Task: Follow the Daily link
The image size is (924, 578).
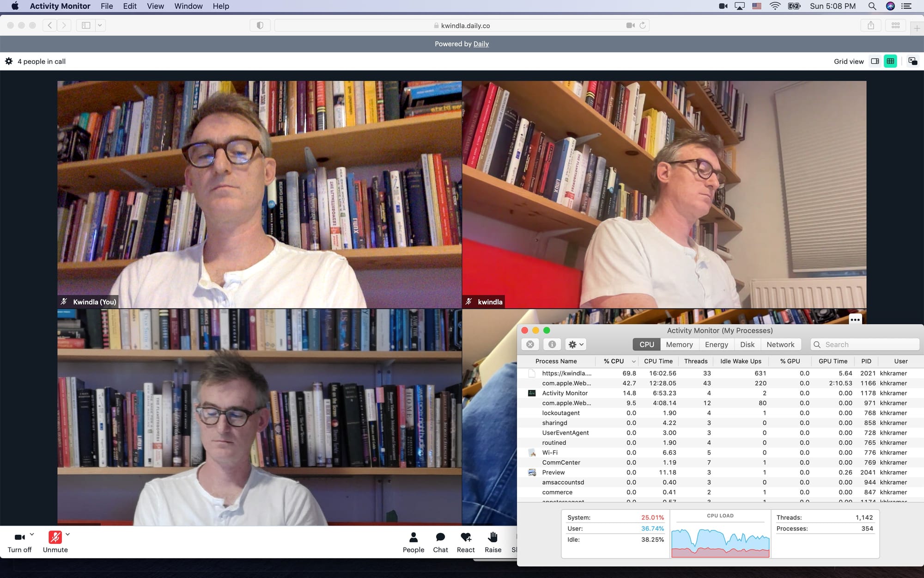Action: 481,44
